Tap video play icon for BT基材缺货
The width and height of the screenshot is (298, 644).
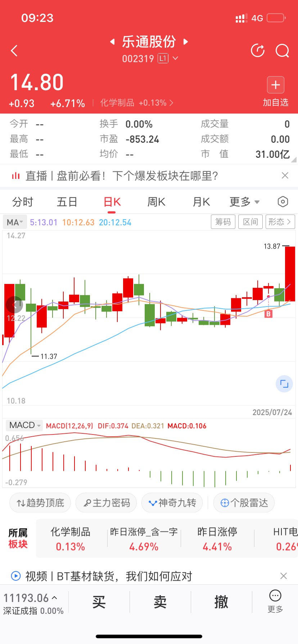click(x=16, y=576)
